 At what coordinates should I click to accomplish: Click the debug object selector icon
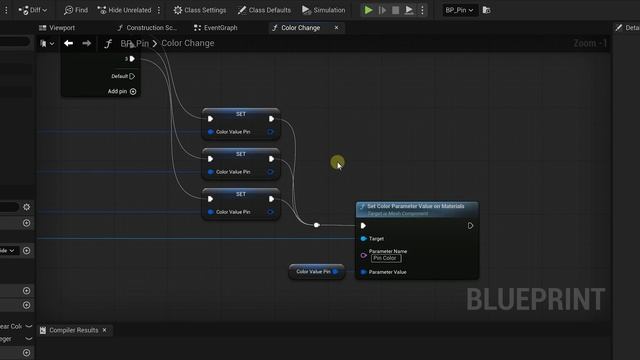487,10
